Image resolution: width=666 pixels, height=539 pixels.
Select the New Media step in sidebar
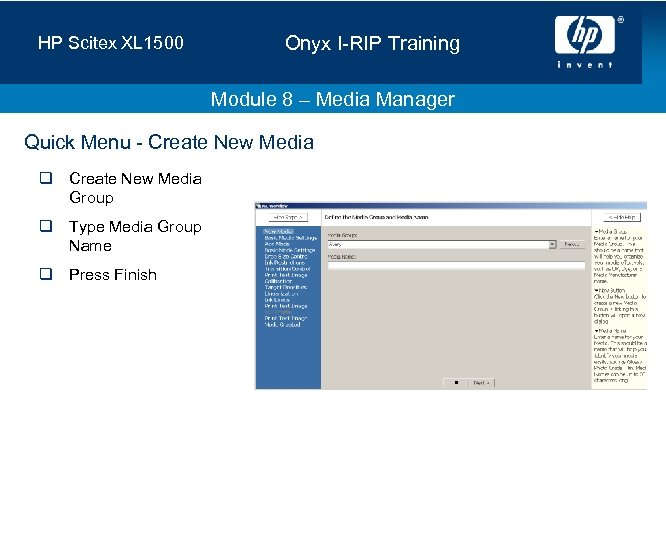pos(278,231)
